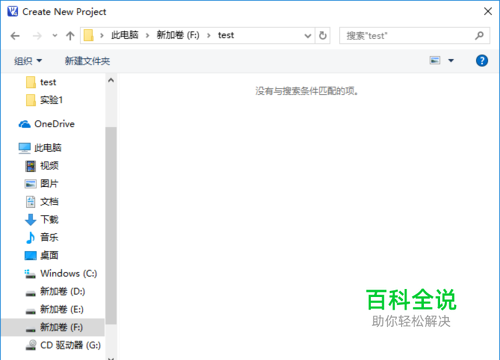Refresh the current folder view
Viewport: 500px width, 360px height.
[323, 35]
